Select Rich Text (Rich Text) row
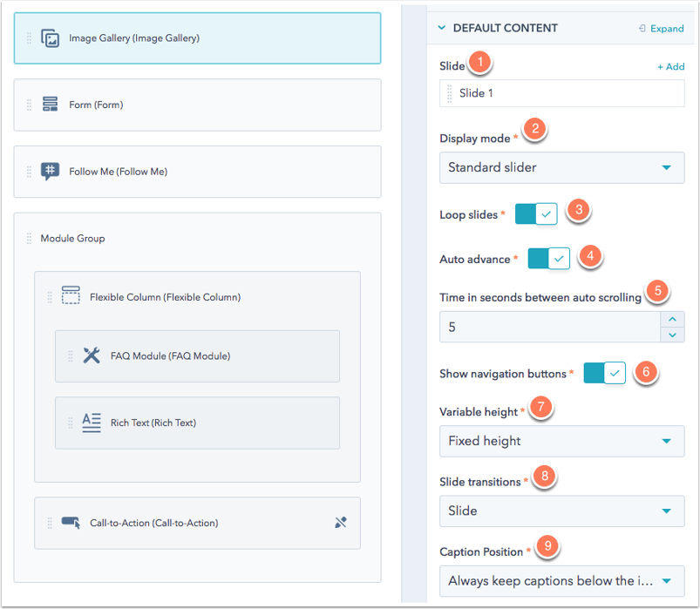Screen dimensions: 700x609 197,423
